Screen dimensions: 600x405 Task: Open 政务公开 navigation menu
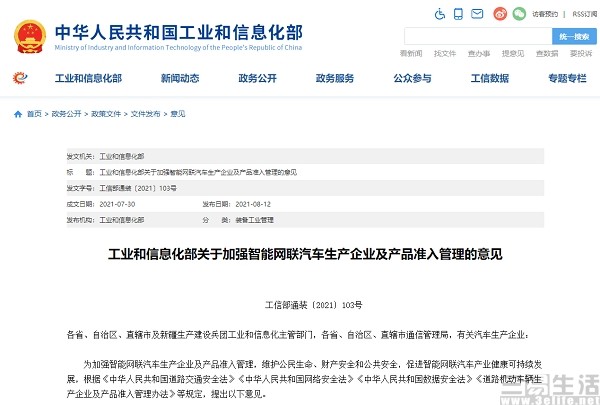click(x=258, y=78)
